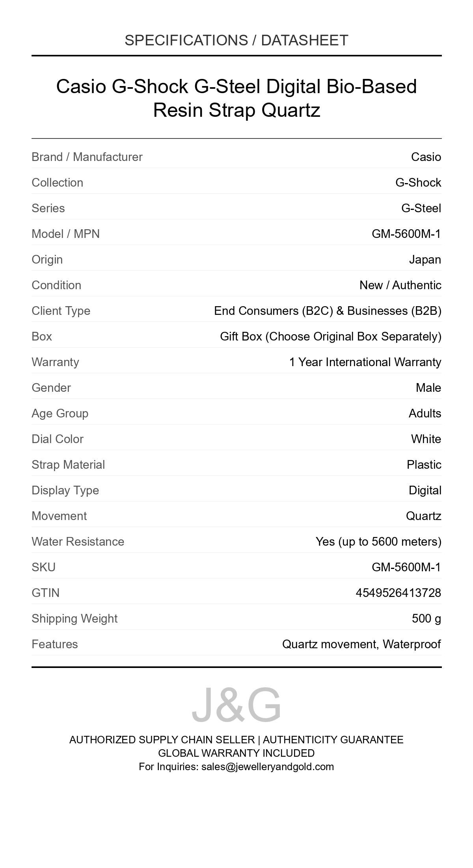Image resolution: width=473 pixels, height=868 pixels.
Task: Click the SPECIFICATIONS / DATASHEET heading
Action: 236,40
